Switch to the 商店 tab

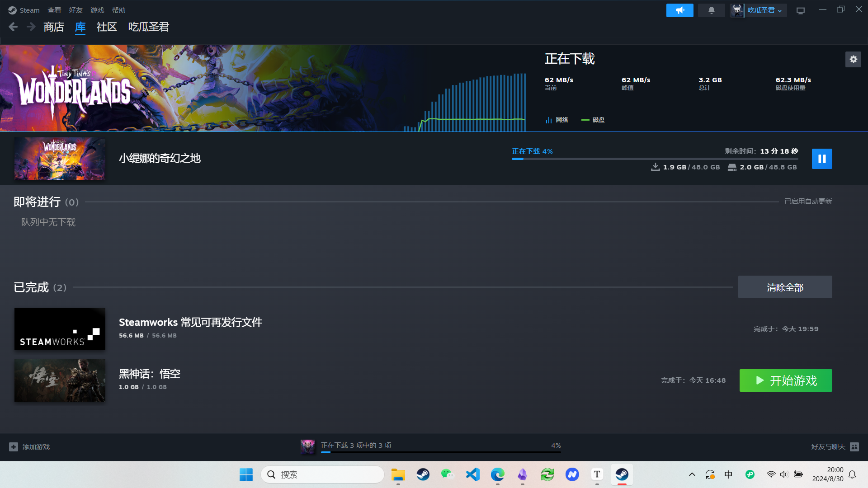(54, 27)
